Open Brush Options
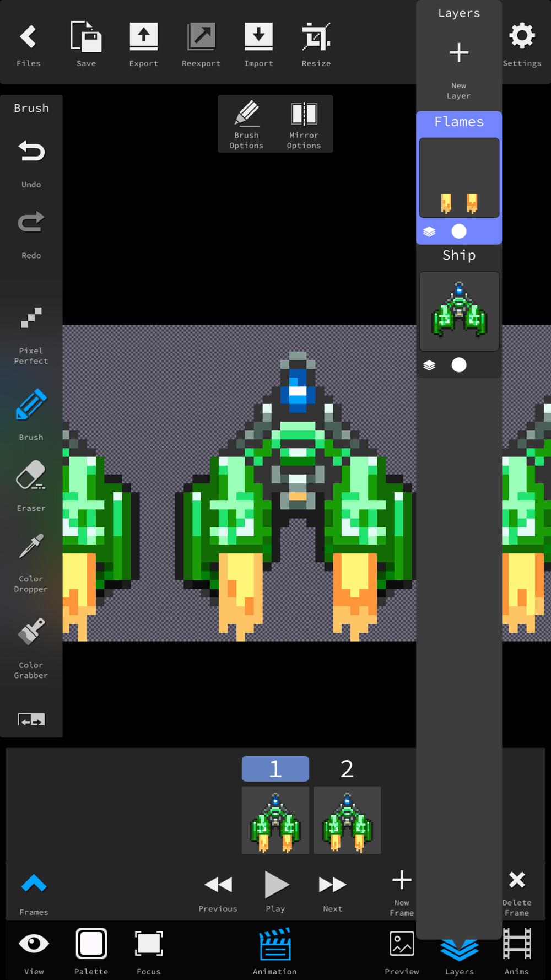 pyautogui.click(x=246, y=125)
